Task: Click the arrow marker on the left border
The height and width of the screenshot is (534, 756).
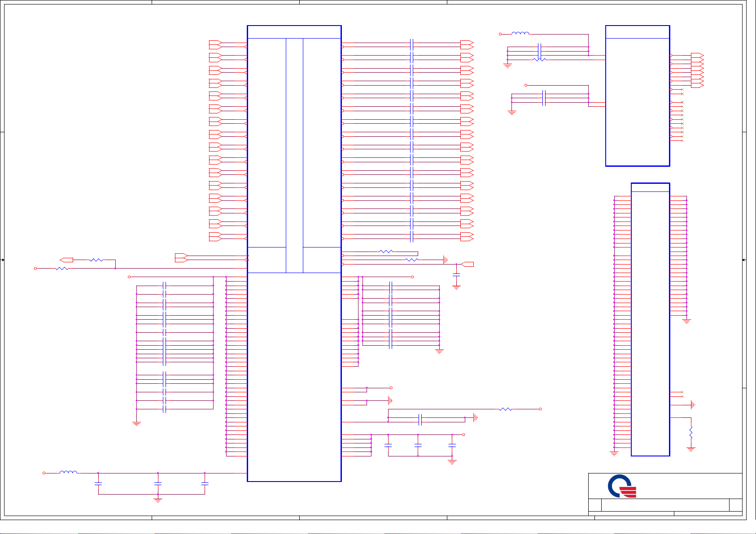Action: tap(3, 260)
